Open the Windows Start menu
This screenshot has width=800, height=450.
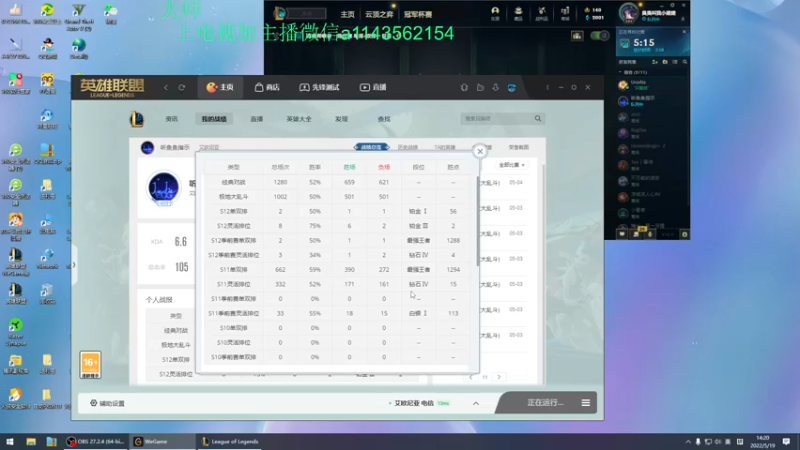10,441
